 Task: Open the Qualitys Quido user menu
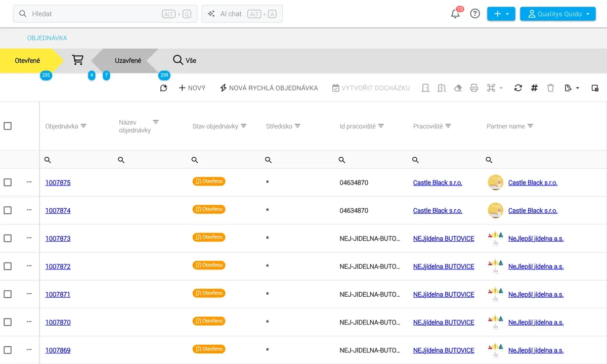pos(558,14)
